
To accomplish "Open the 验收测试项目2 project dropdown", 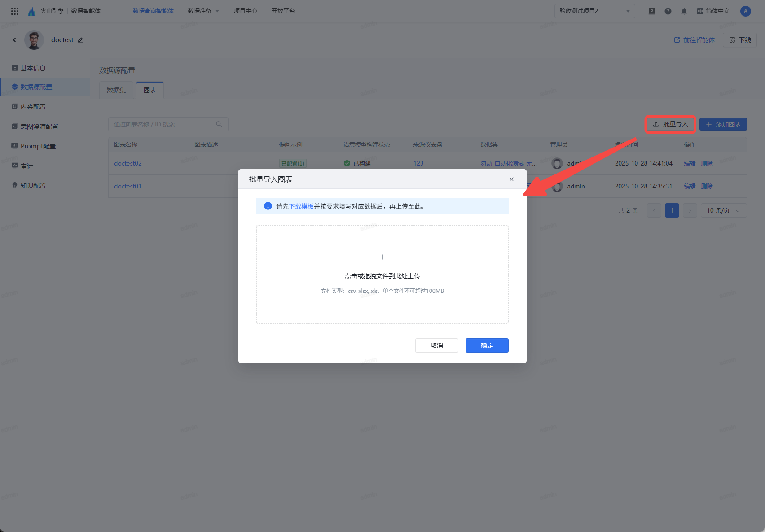I will coord(594,11).
